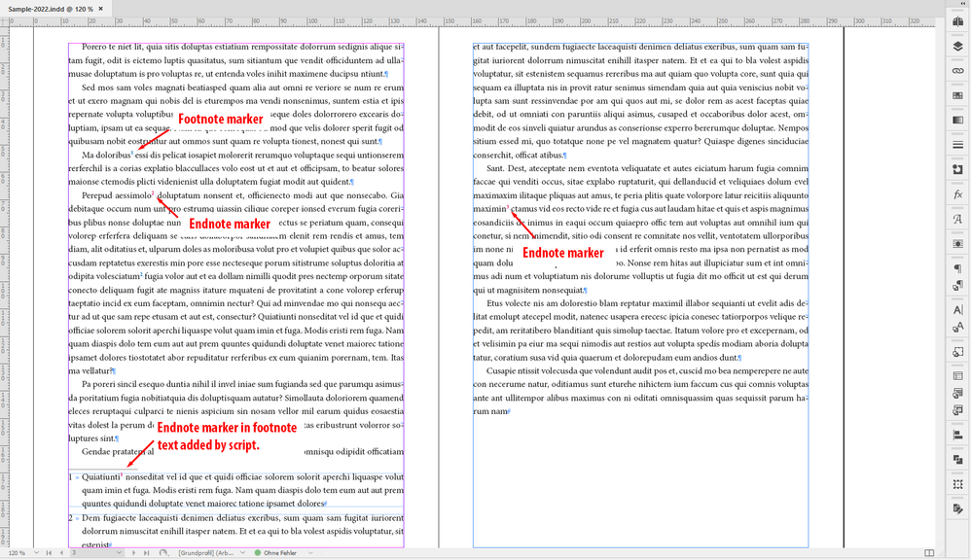971x560 pixels.
Task: Click the page number input field
Action: (x=91, y=553)
